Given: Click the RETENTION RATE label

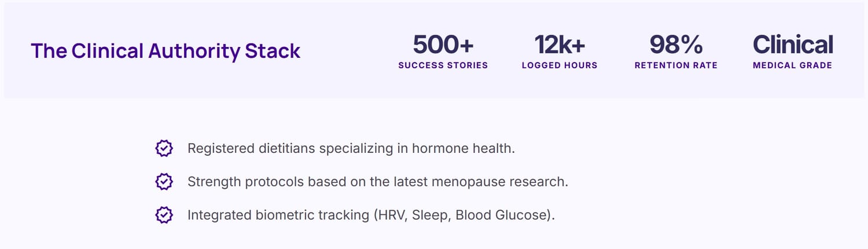Looking at the screenshot, I should 676,65.
